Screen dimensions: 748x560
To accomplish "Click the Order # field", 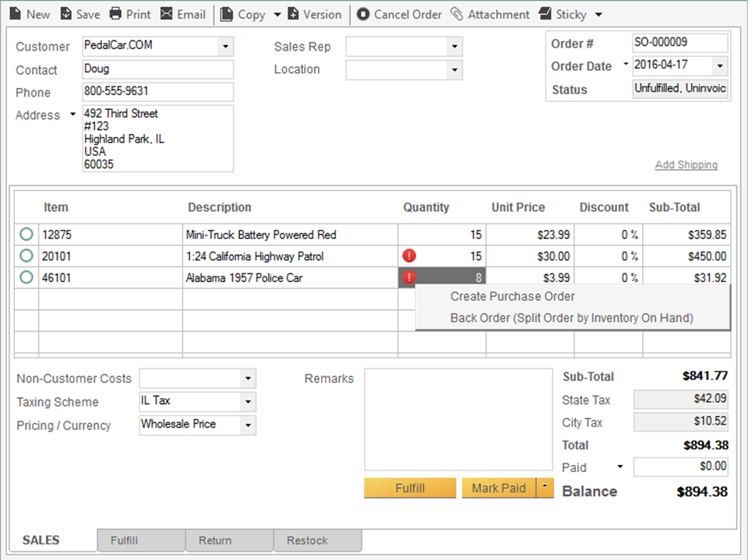I will (680, 43).
